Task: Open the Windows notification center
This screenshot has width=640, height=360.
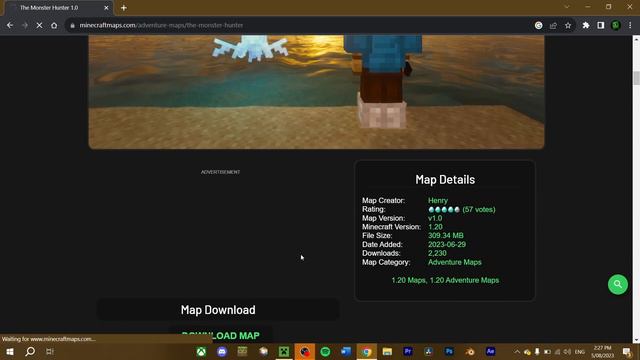Action: [627, 351]
